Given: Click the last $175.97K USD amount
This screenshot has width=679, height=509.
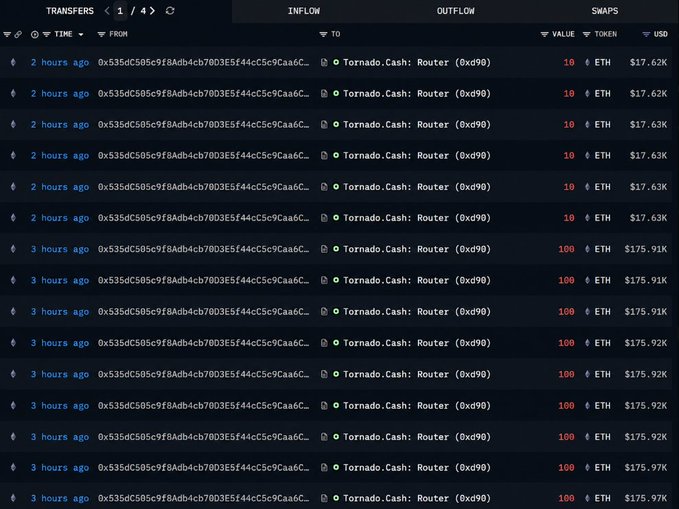Looking at the screenshot, I should [646, 498].
